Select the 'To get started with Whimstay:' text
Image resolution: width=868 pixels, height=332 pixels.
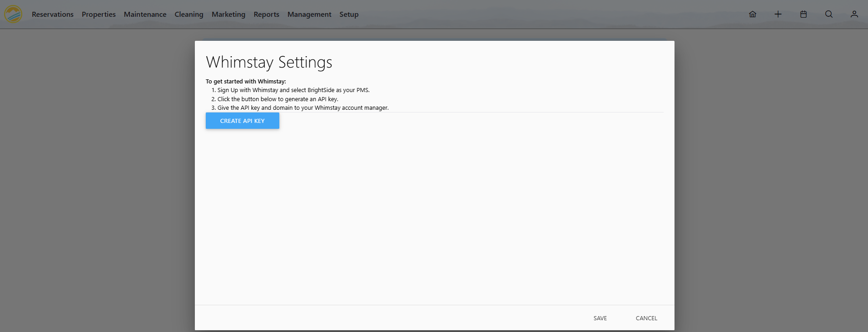(246, 82)
